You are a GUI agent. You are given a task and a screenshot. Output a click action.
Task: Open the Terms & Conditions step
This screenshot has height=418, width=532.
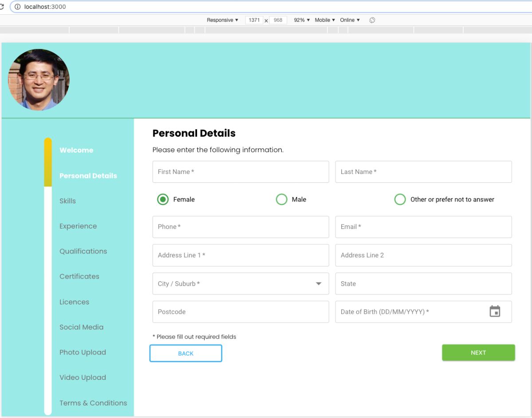click(93, 403)
